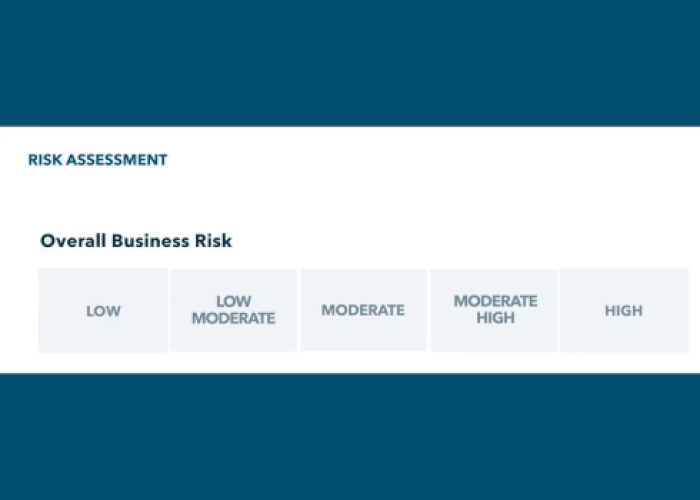Set overall business risk to Low

click(103, 310)
